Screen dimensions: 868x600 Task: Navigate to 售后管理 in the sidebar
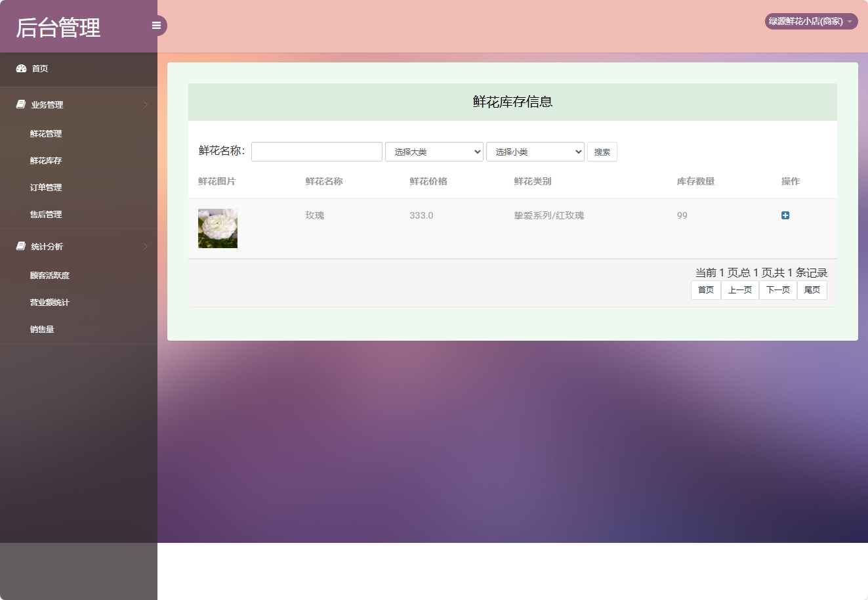pyautogui.click(x=46, y=214)
